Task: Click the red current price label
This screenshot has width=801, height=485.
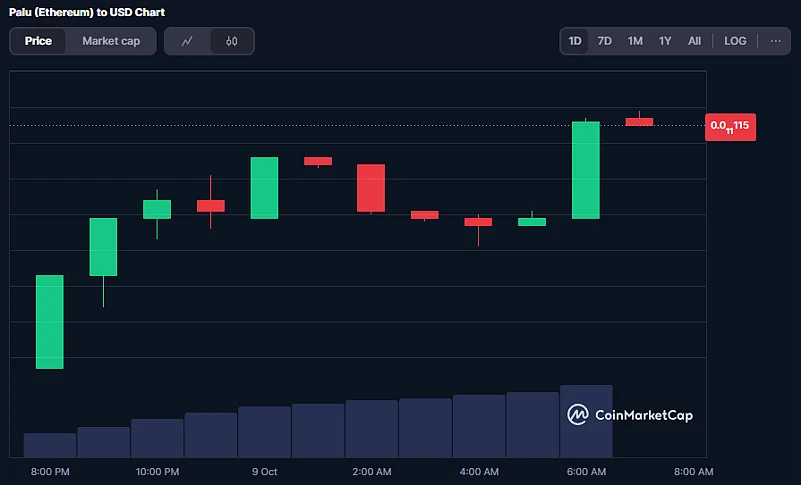Action: coord(730,128)
